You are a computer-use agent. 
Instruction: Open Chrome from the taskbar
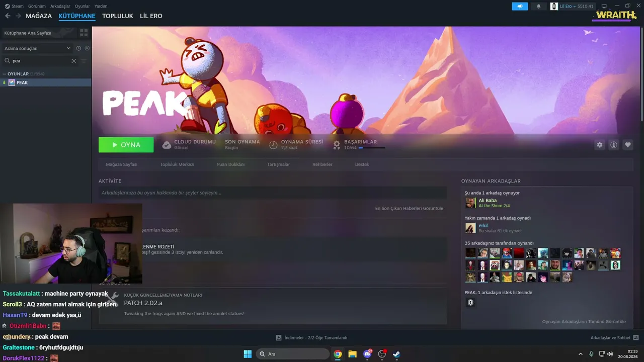[338, 354]
